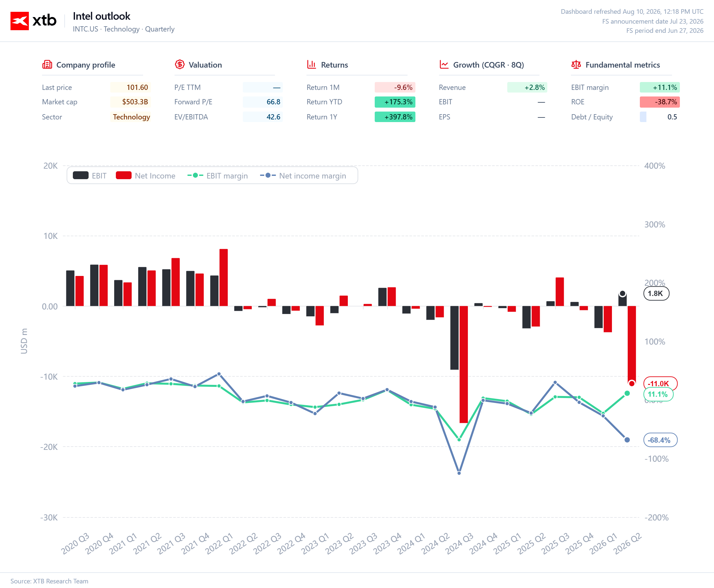This screenshot has height=588, width=714.
Task: Click the Growth line chart icon
Action: click(x=444, y=64)
